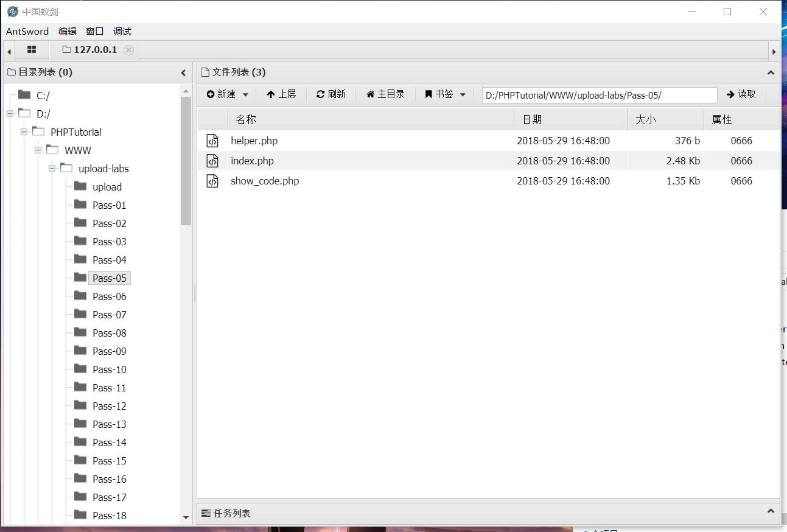Collapse the upload-labs tree node
This screenshot has height=532, width=787.
52,168
